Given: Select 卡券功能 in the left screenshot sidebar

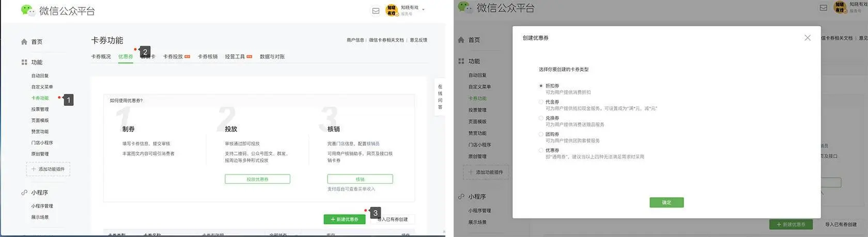Looking at the screenshot, I should (40, 98).
